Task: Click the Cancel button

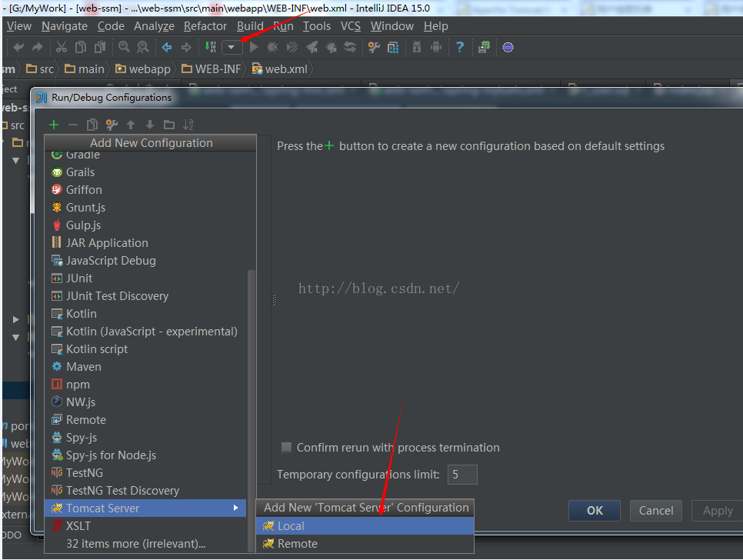Action: pos(656,510)
